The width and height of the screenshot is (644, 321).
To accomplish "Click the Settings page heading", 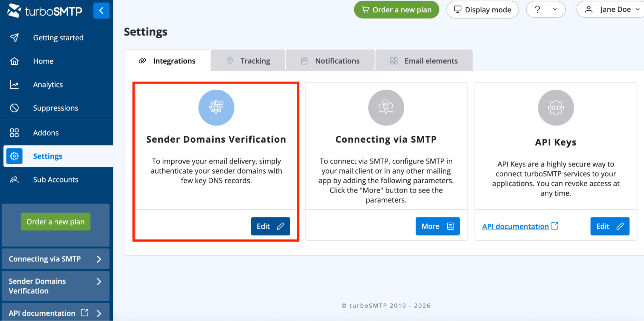I will pos(146,32).
